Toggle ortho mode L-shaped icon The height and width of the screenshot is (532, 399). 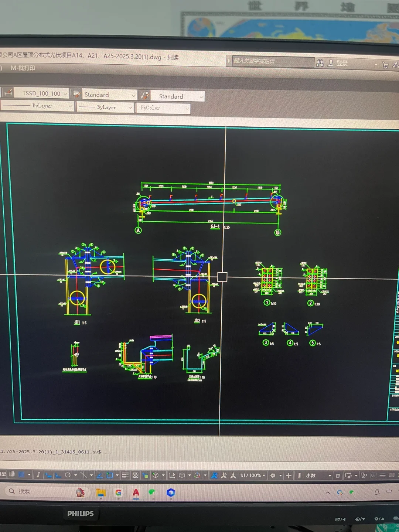(58, 475)
